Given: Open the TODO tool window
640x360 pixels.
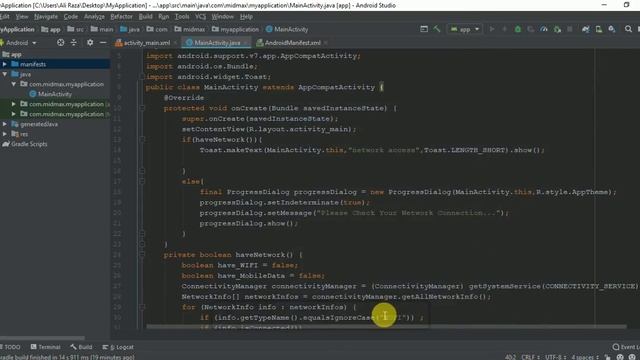Looking at the screenshot, I should [10, 347].
